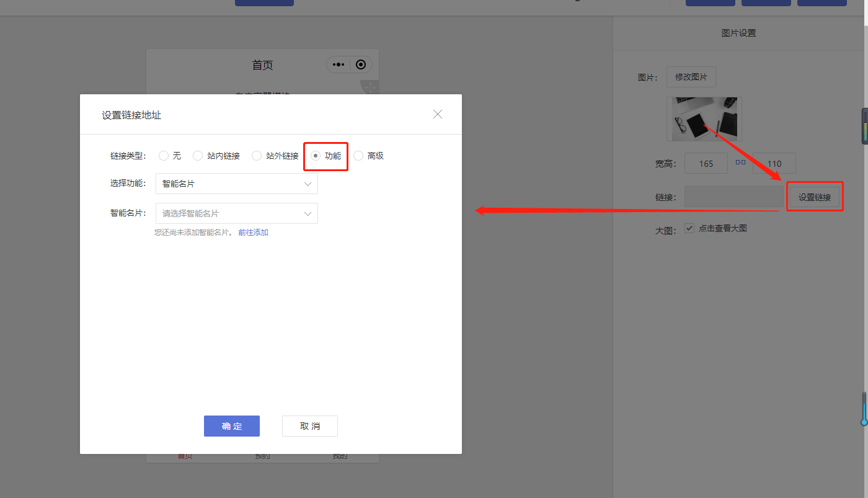Click the height field showing 110
Screen dimensions: 868x498
click(x=774, y=164)
